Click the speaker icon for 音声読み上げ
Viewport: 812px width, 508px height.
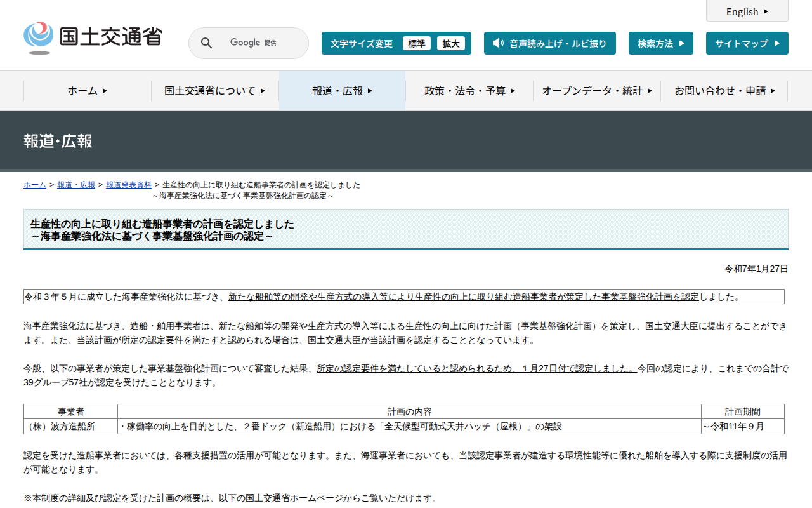pyautogui.click(x=498, y=43)
